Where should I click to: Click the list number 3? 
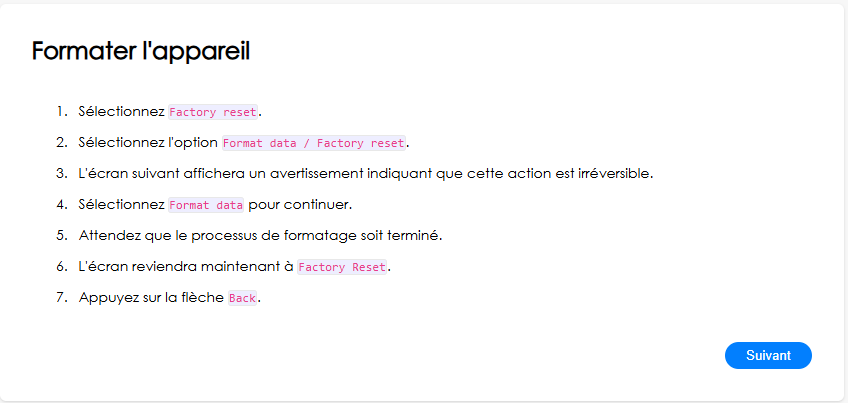pyautogui.click(x=62, y=174)
